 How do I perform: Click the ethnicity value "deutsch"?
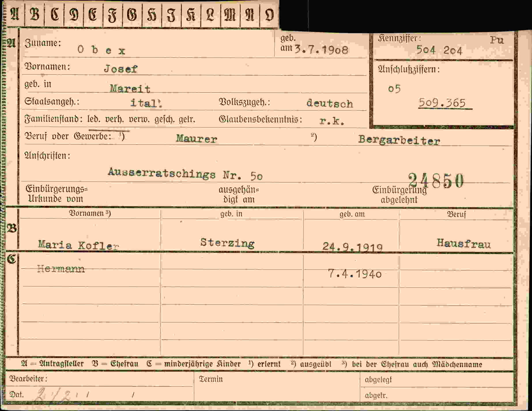pos(330,103)
